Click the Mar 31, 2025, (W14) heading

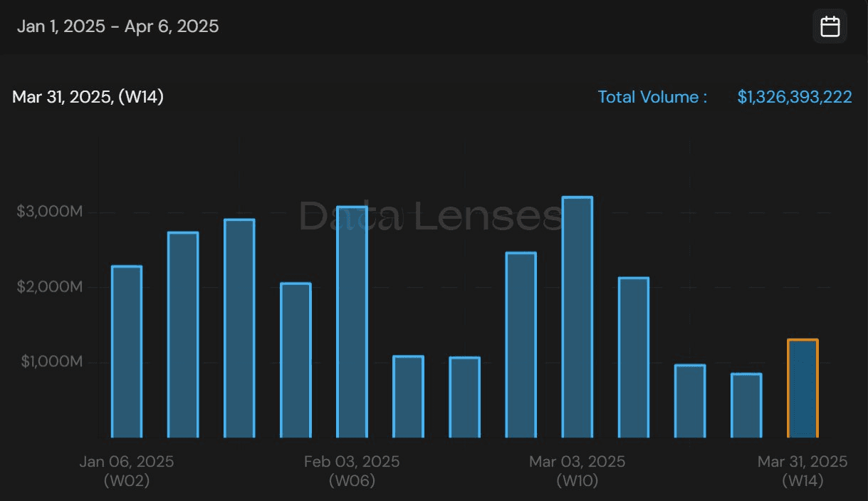coord(88,97)
